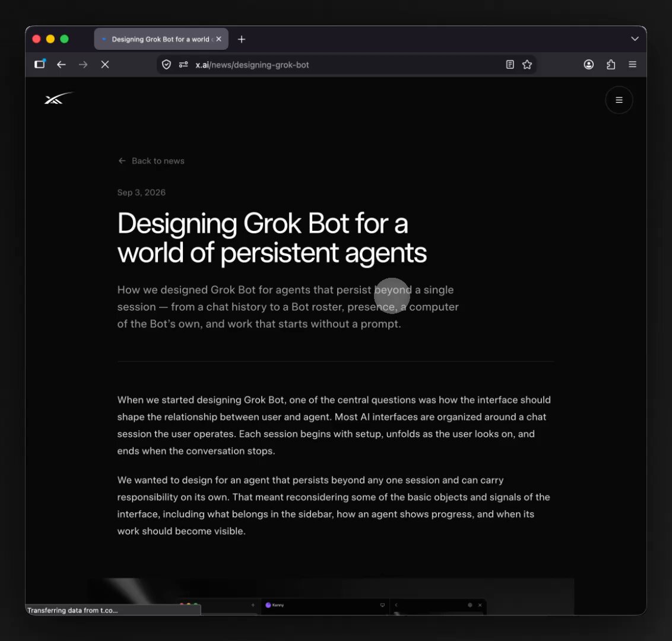Open the xAI site round menu button
The image size is (672, 641).
pos(619,100)
